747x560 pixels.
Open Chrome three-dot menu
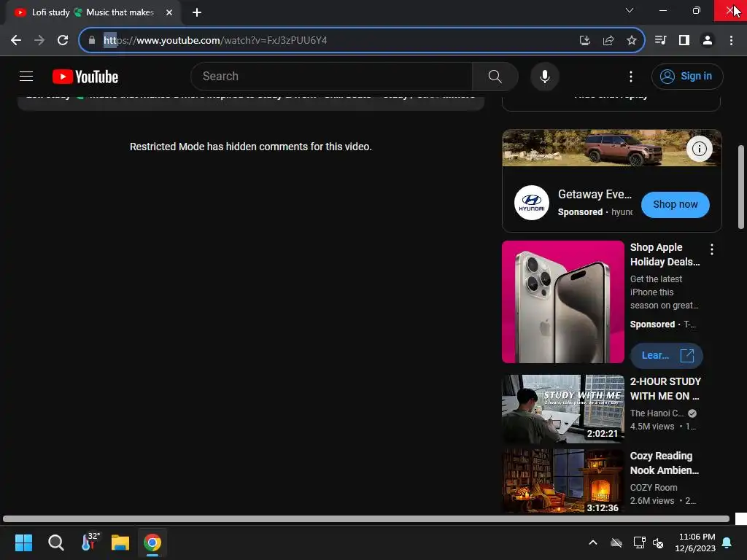(731, 40)
